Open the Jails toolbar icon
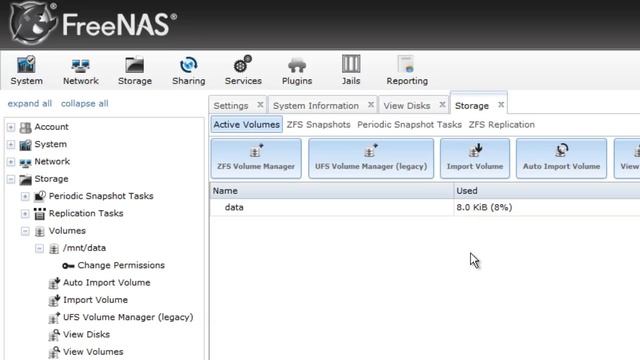 tap(351, 70)
